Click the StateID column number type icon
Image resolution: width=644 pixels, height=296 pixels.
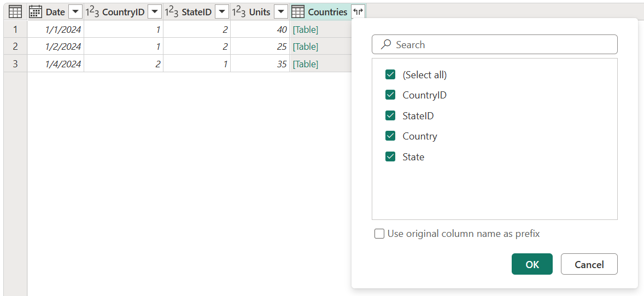(x=171, y=12)
